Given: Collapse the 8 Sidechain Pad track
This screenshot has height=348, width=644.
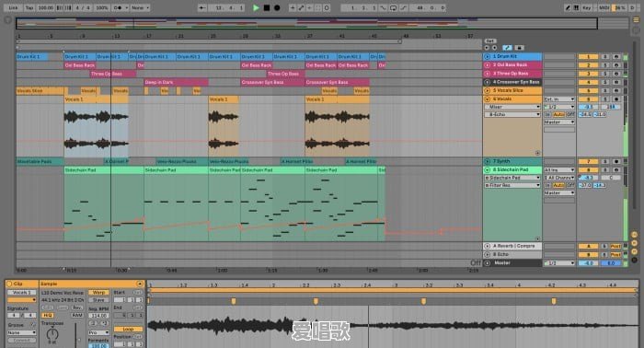Looking at the screenshot, I should 487,169.
